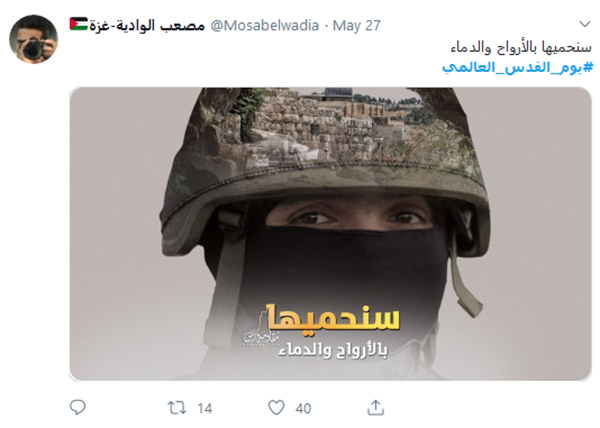Image resolution: width=600 pixels, height=428 pixels.
Task: Click the retweet count 14
Action: pyautogui.click(x=205, y=408)
